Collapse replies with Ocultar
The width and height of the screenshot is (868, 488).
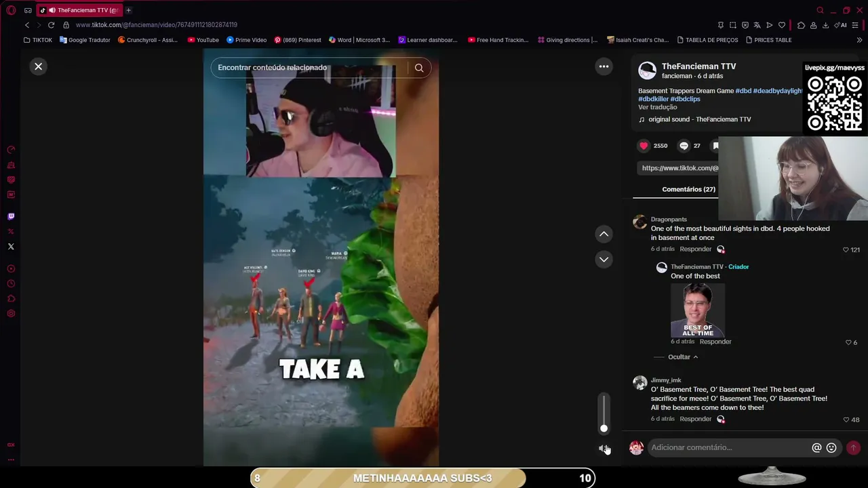click(682, 357)
